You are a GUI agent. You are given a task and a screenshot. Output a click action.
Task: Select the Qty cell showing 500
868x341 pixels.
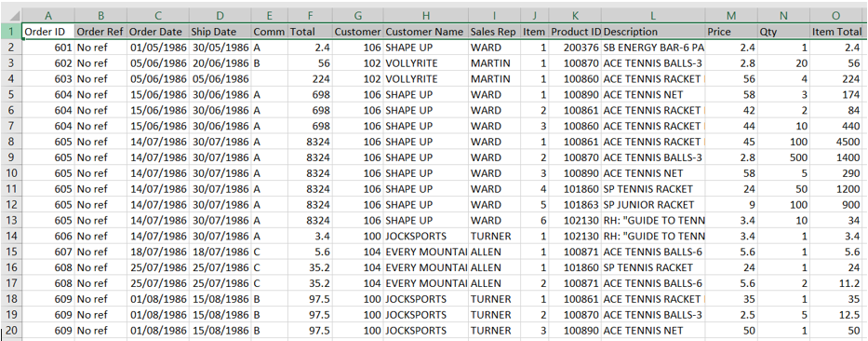click(x=784, y=157)
